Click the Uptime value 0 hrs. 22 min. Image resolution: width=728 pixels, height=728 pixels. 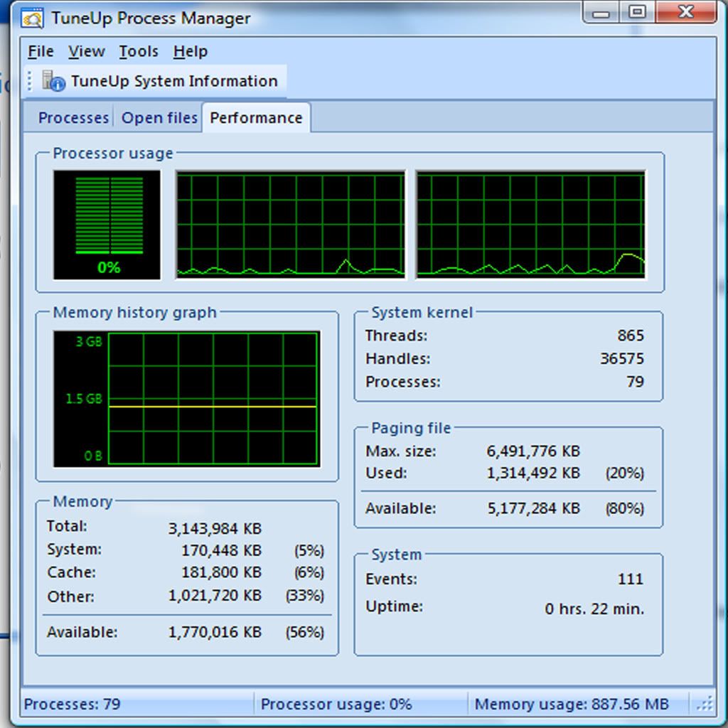click(x=594, y=609)
